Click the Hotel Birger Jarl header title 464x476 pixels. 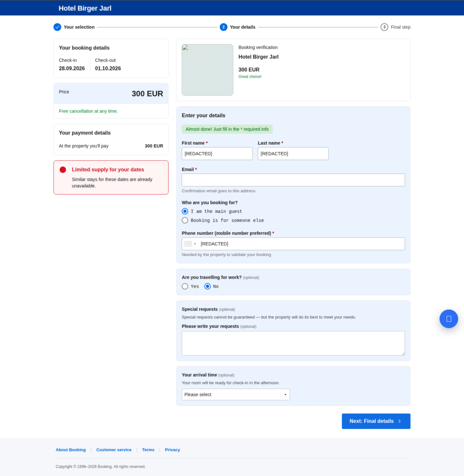[85, 8]
